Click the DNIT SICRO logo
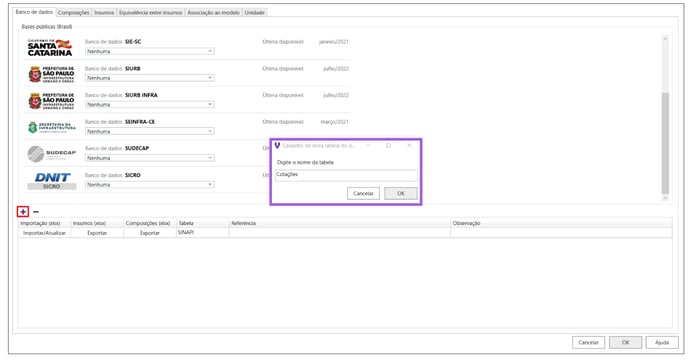The height and width of the screenshot is (360, 688). coord(52,181)
